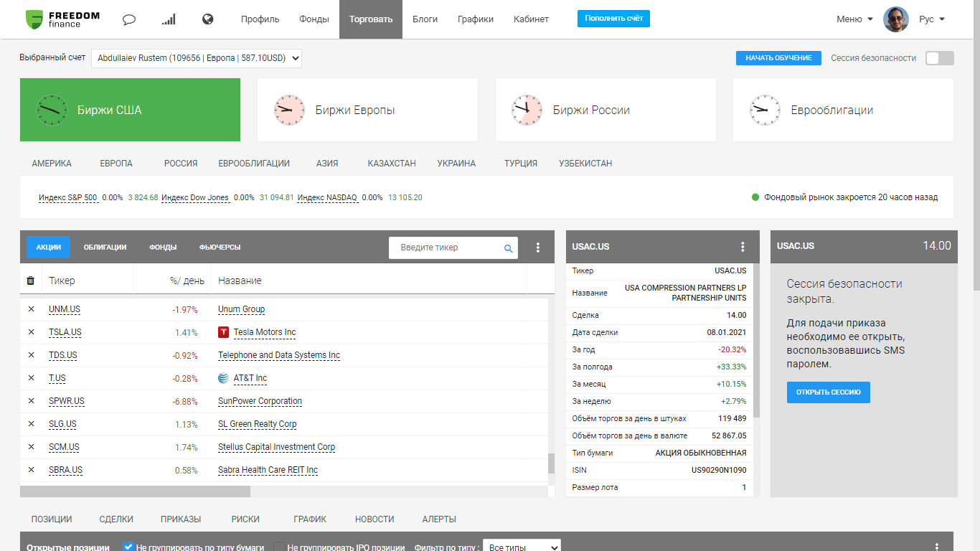Sort by the %/ день column header
The image size is (980, 551).
(x=187, y=281)
